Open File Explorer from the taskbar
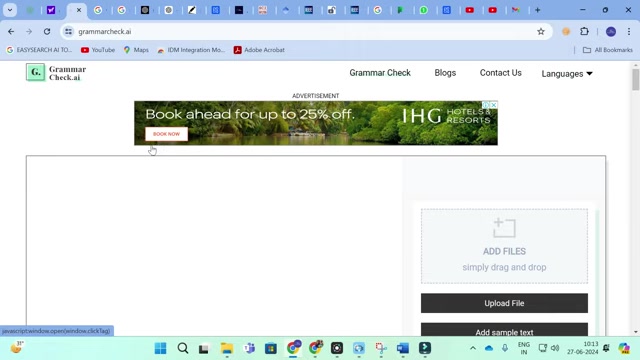This screenshot has width=640, height=360. tap(227, 348)
